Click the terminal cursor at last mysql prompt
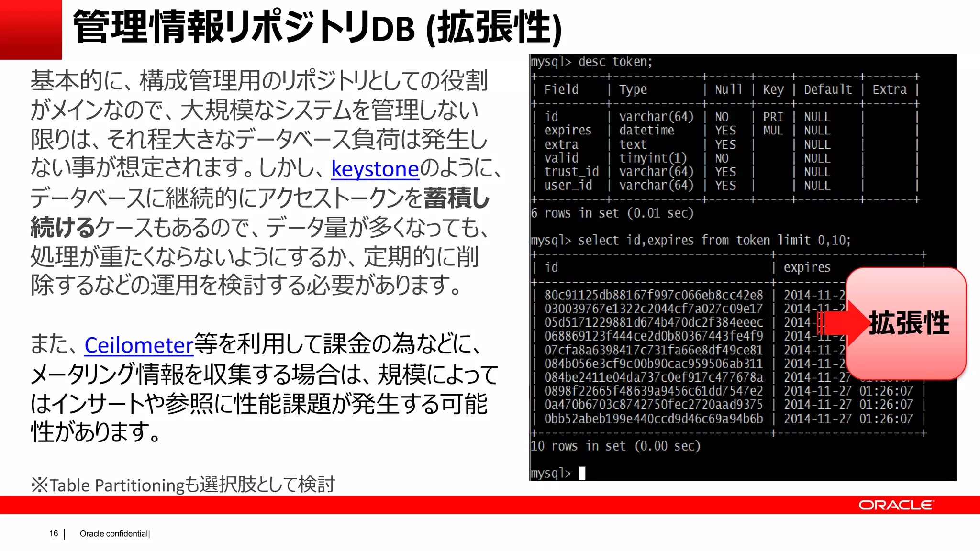980x551 pixels. 582,474
